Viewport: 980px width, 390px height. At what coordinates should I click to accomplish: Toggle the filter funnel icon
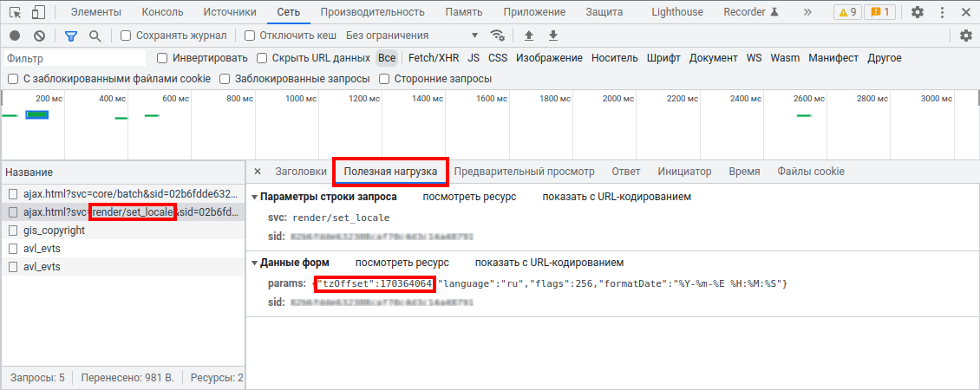(x=71, y=36)
